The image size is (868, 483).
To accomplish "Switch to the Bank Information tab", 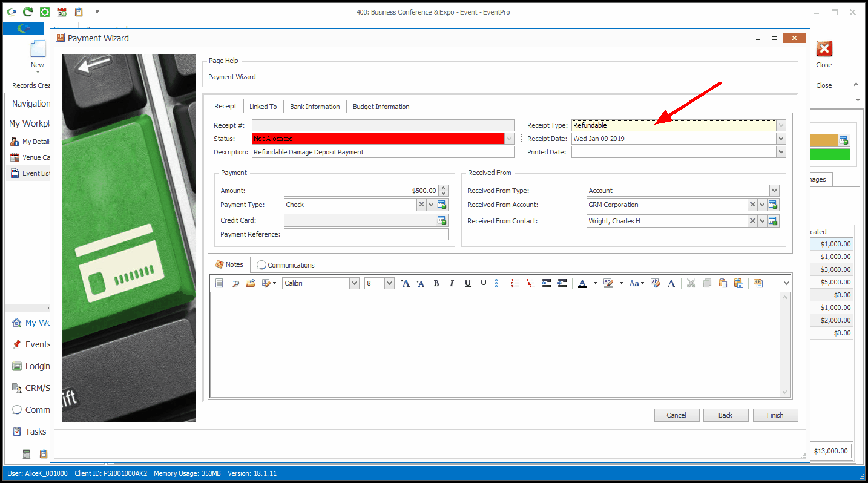I will click(x=315, y=107).
